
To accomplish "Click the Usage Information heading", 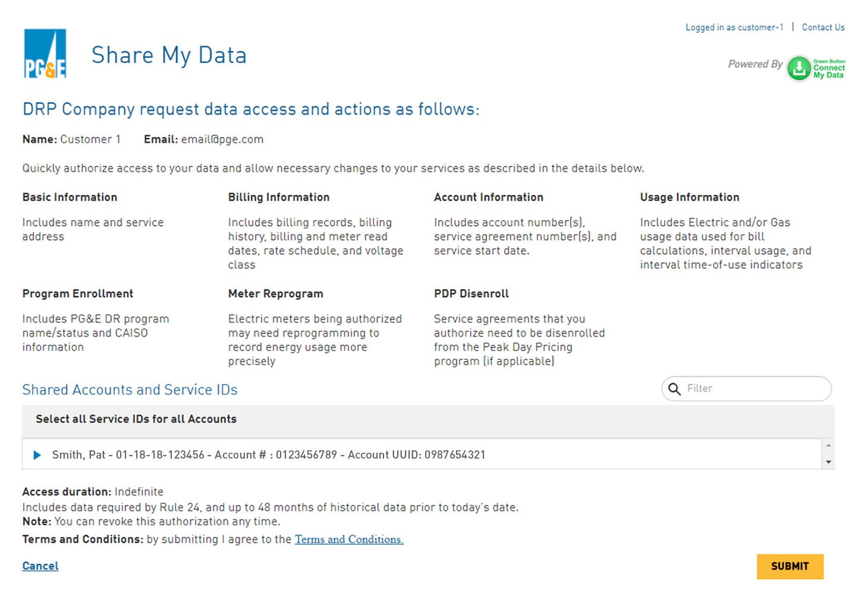I will pos(690,197).
